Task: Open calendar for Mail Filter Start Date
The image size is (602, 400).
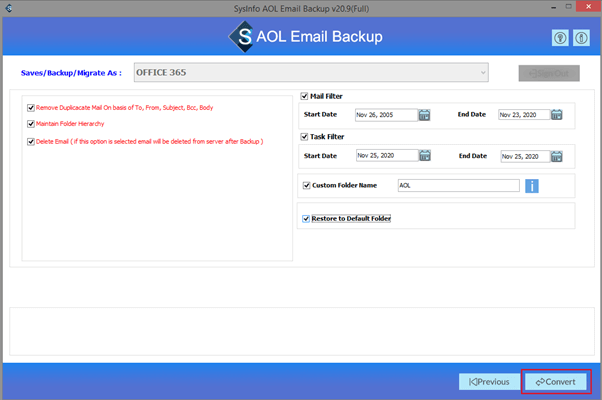Action: click(424, 115)
